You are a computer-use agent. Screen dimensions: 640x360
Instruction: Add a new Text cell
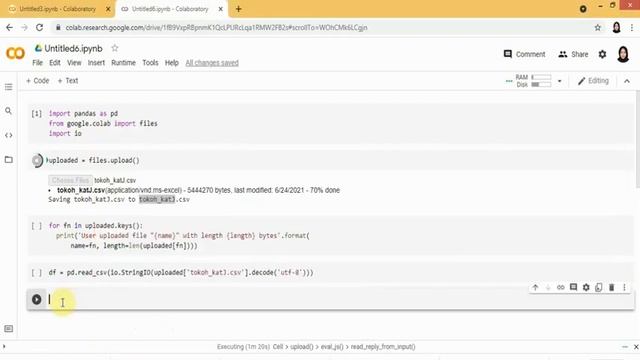pos(68,81)
